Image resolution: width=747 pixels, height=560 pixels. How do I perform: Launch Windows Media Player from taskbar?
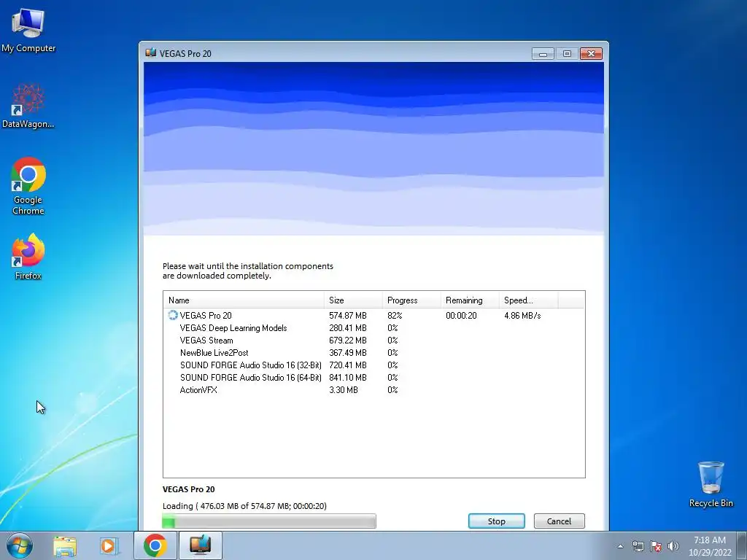[109, 545]
